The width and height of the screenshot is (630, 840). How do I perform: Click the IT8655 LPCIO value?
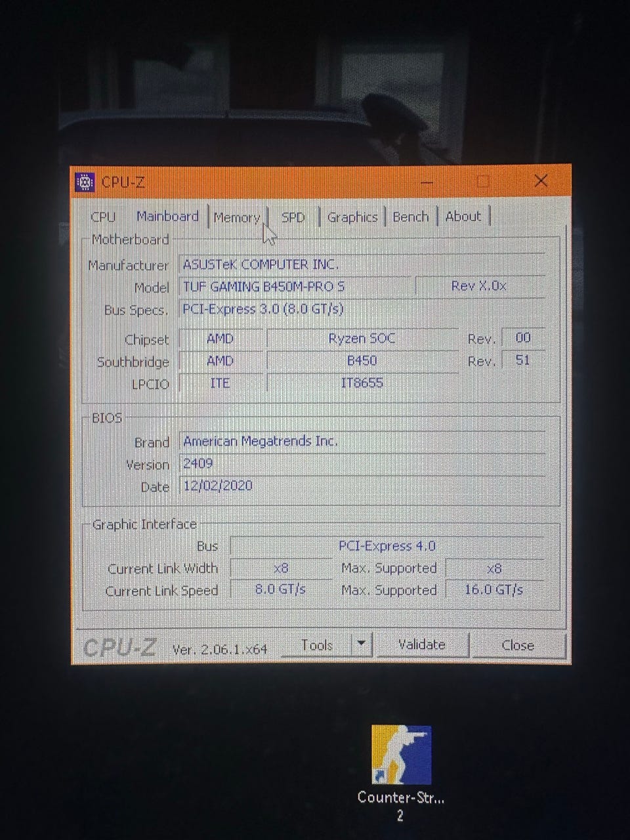click(362, 383)
